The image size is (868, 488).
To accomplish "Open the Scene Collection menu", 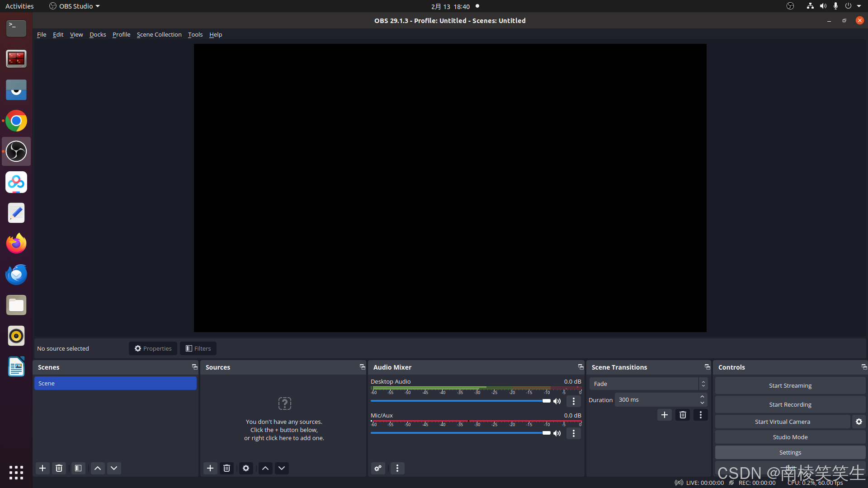I will (x=159, y=34).
